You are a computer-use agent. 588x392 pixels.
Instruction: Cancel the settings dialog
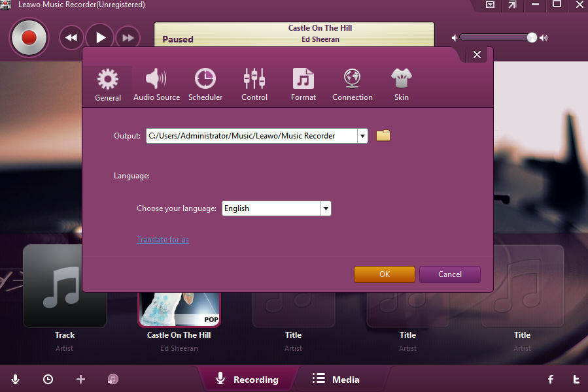point(449,274)
